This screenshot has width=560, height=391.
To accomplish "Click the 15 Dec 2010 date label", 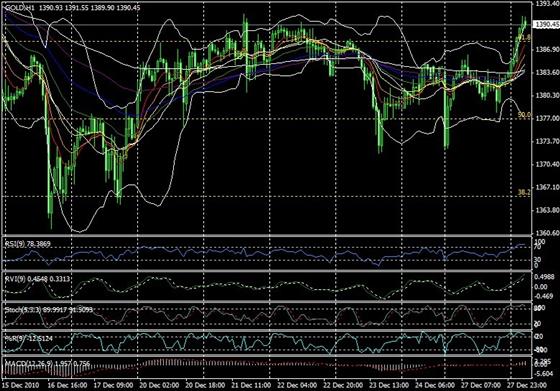I will (20, 386).
